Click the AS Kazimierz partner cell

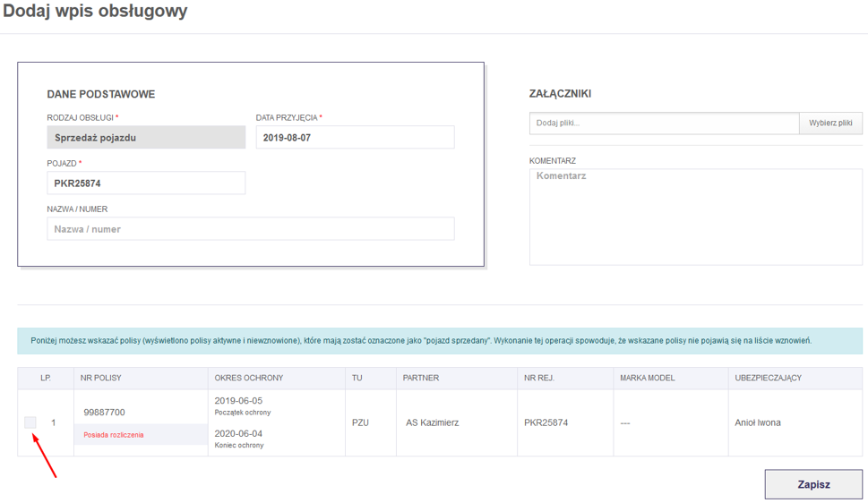[x=432, y=422]
